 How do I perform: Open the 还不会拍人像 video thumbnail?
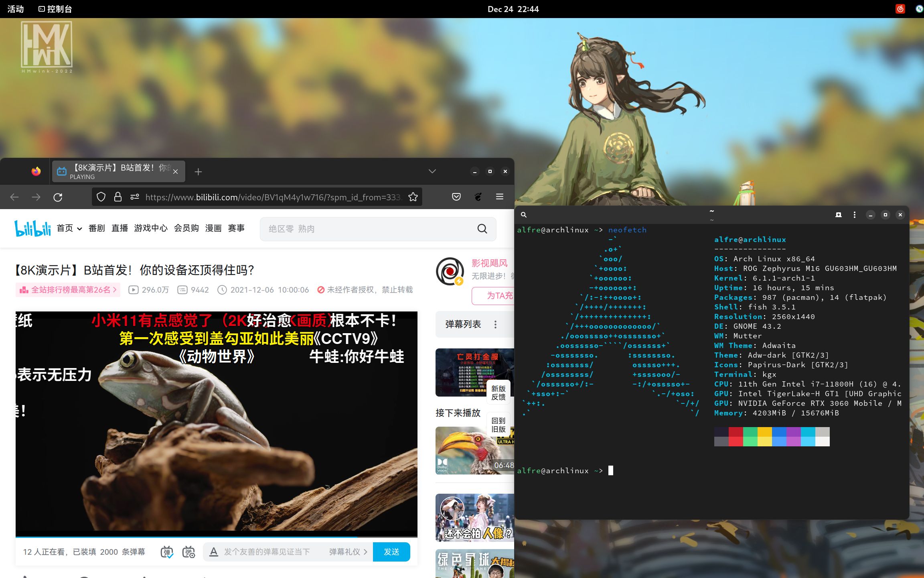[475, 518]
